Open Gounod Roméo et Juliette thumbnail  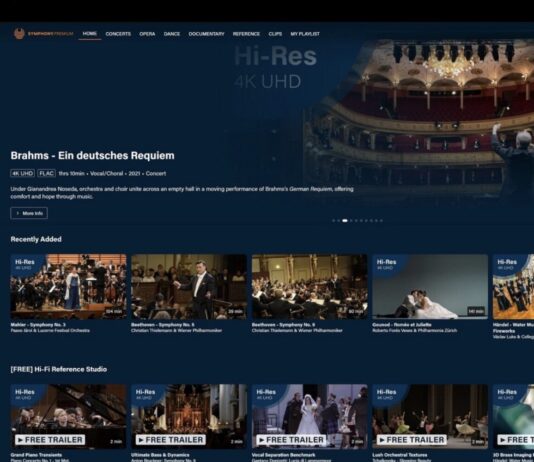tap(430, 287)
